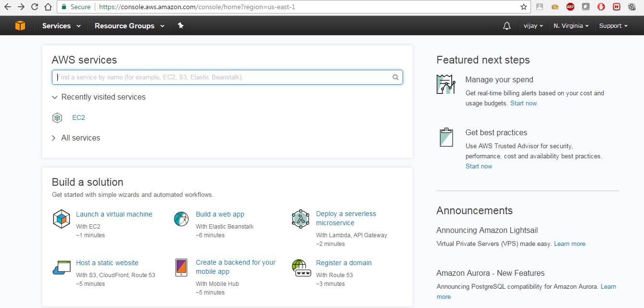The image size is (644, 308).
Task: Click the red Opera-style O extension icon
Action: pos(601,7)
